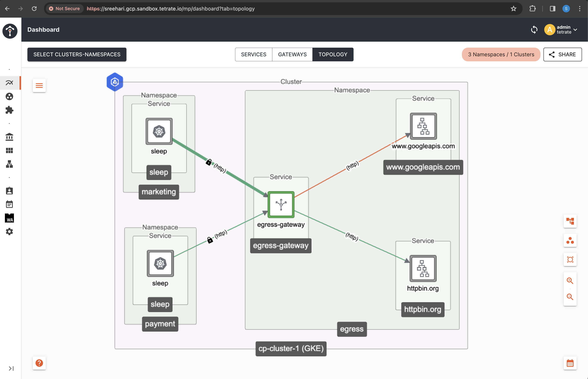Click the http label toward httpbin.org
588x379 pixels.
pos(352,237)
